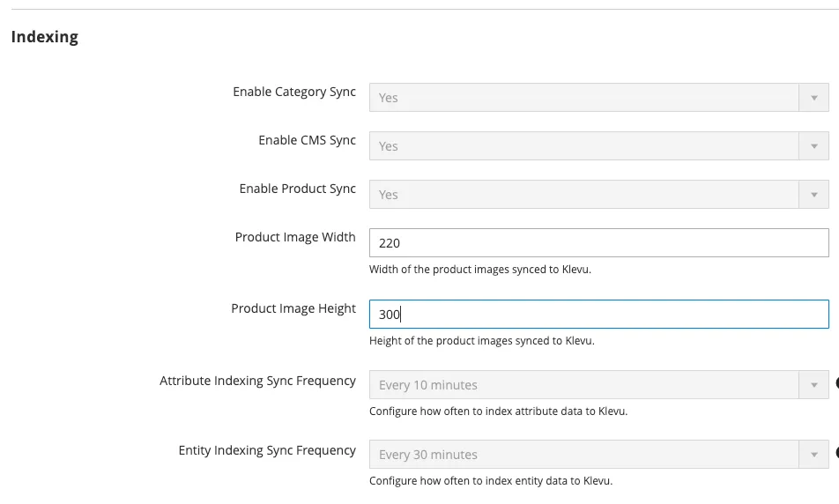Click the Product Image Width field

tap(598, 243)
